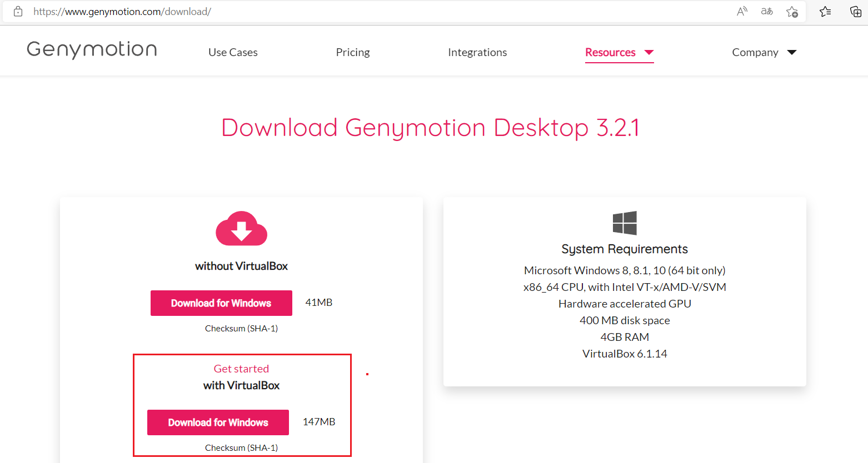Click the 'with VirtualBox' label
868x463 pixels.
click(241, 385)
